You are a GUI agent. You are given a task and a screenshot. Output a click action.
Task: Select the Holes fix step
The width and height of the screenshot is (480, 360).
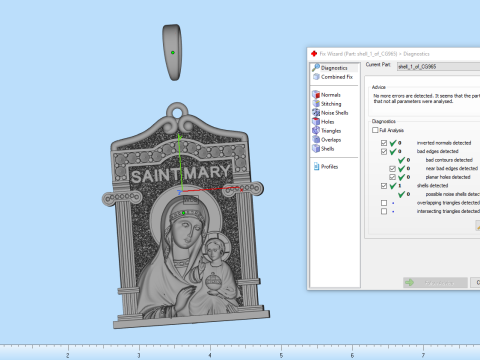tap(327, 122)
